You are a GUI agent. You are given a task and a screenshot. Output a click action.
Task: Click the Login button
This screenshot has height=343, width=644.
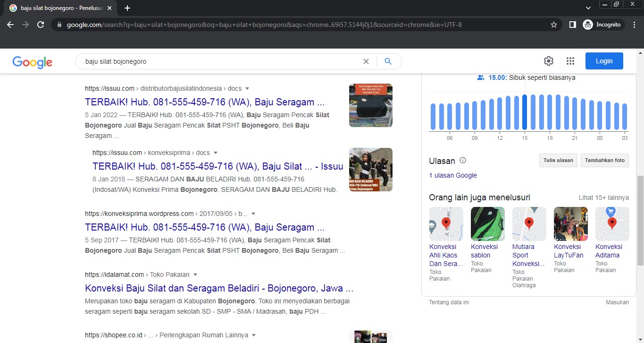pyautogui.click(x=604, y=61)
